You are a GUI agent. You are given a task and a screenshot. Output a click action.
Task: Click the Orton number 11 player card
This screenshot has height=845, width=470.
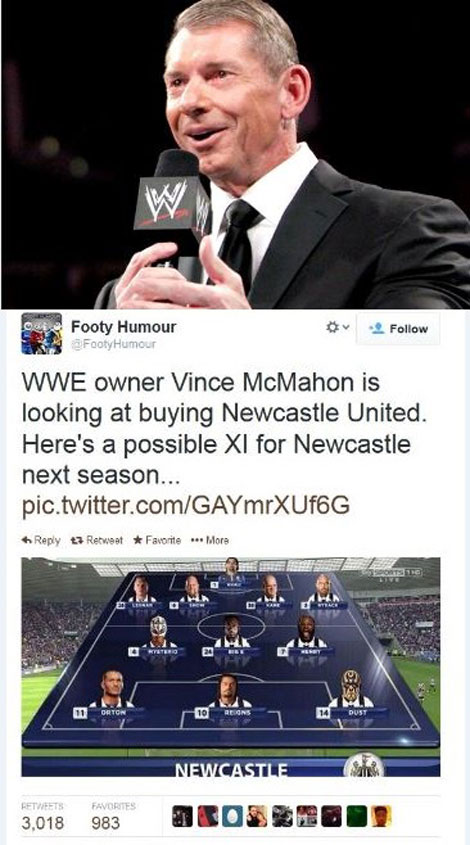click(x=110, y=695)
